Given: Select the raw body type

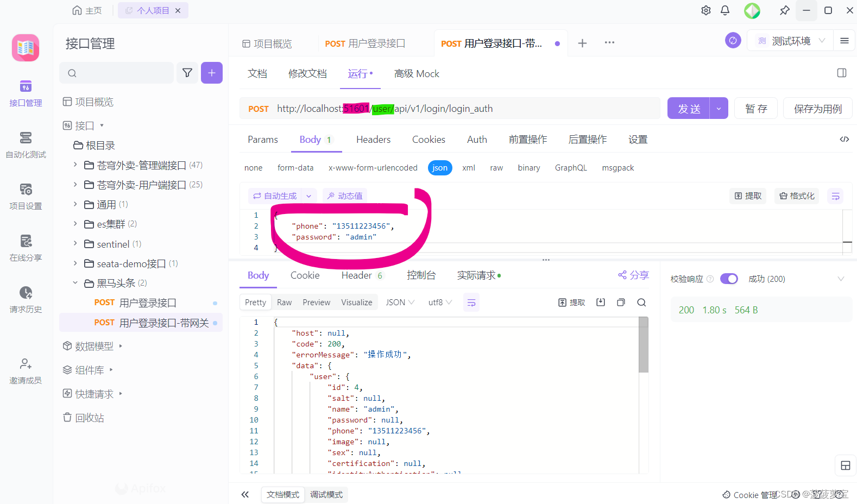Looking at the screenshot, I should [496, 168].
